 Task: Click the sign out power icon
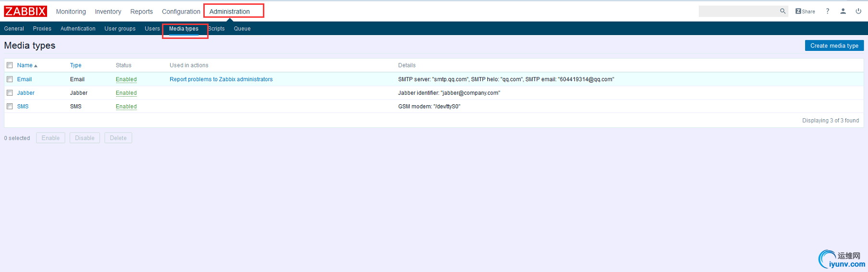[858, 11]
